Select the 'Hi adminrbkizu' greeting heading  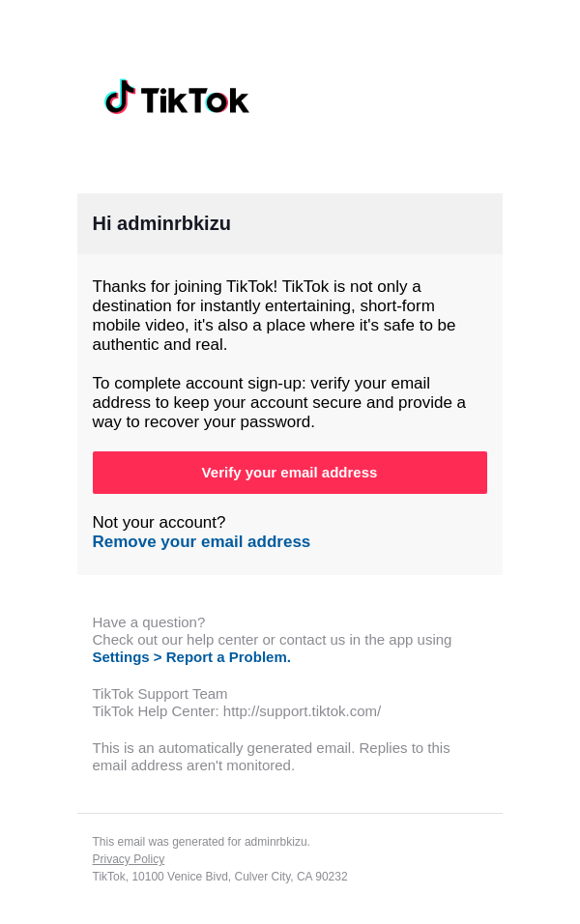coord(161,224)
